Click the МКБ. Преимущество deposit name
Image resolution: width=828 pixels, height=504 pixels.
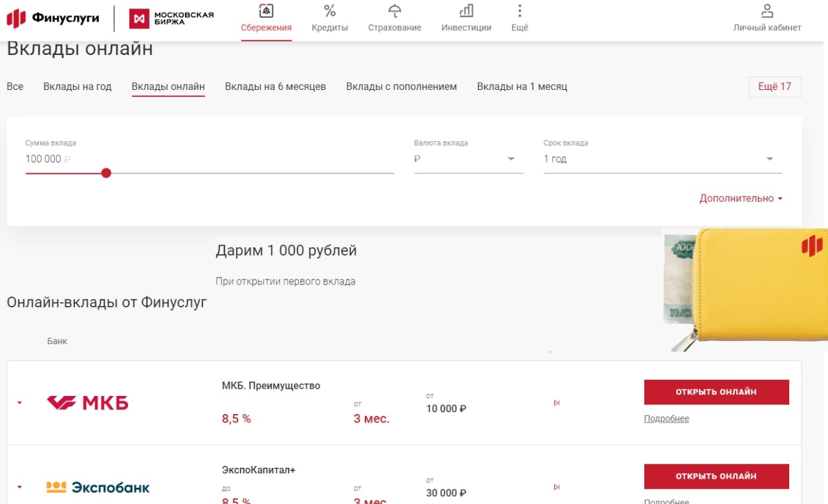coord(271,386)
